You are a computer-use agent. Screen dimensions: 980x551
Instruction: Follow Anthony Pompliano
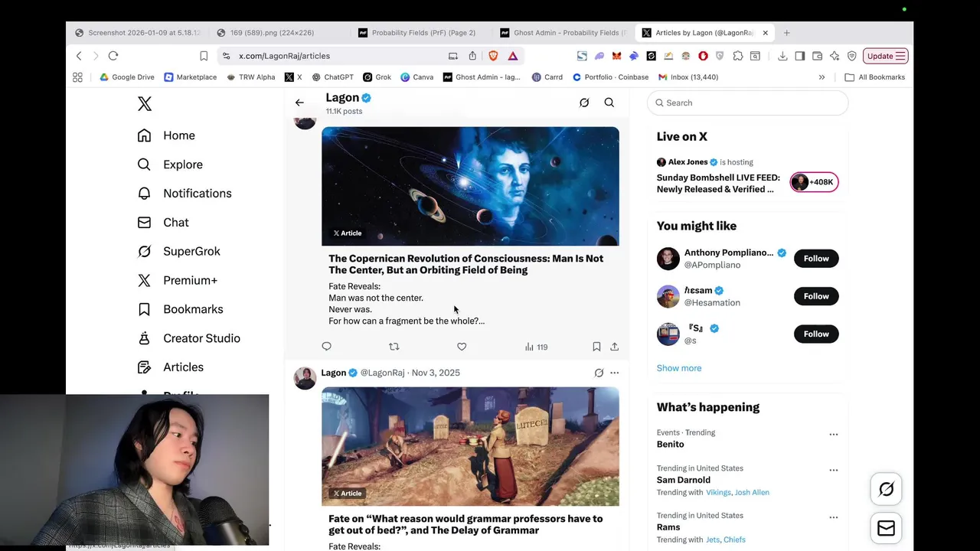(x=816, y=259)
